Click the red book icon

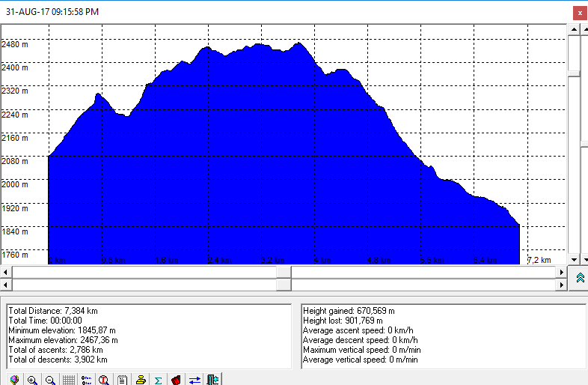(176, 380)
